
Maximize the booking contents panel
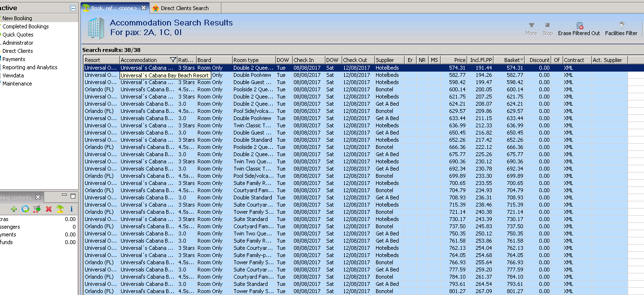click(x=73, y=196)
